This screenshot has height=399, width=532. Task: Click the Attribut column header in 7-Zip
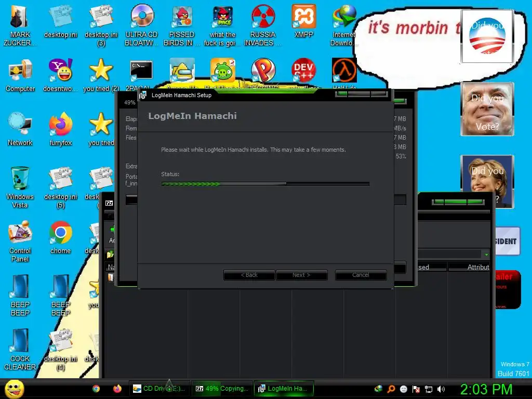tap(470, 267)
